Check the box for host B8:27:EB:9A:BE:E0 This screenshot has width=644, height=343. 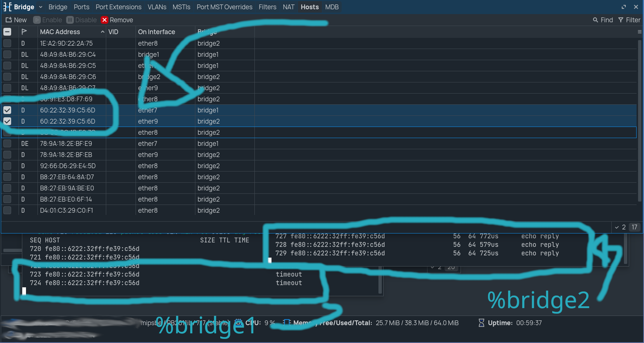pyautogui.click(x=7, y=188)
